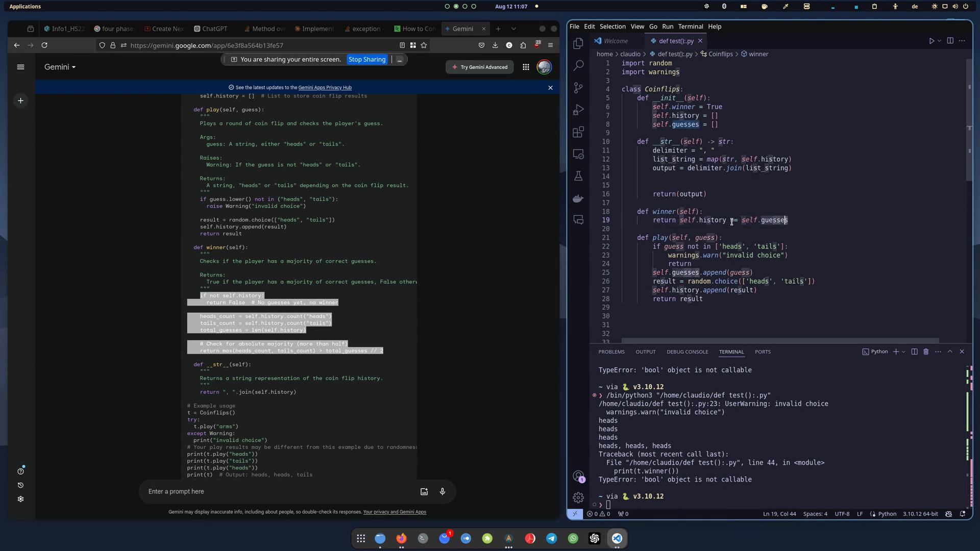Screen dimensions: 980x551
Task: Open the Search view in VS Code
Action: [x=578, y=65]
